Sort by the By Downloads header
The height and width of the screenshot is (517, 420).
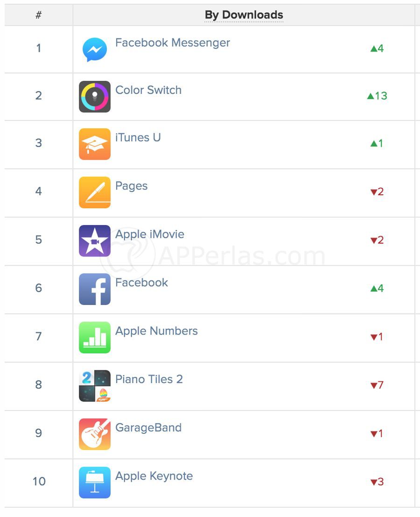pos(244,15)
